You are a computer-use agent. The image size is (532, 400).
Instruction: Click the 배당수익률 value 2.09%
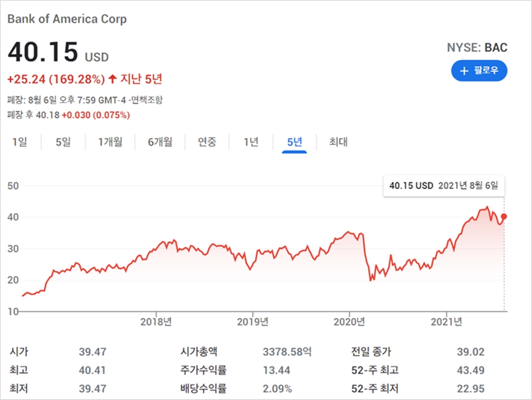click(x=277, y=388)
